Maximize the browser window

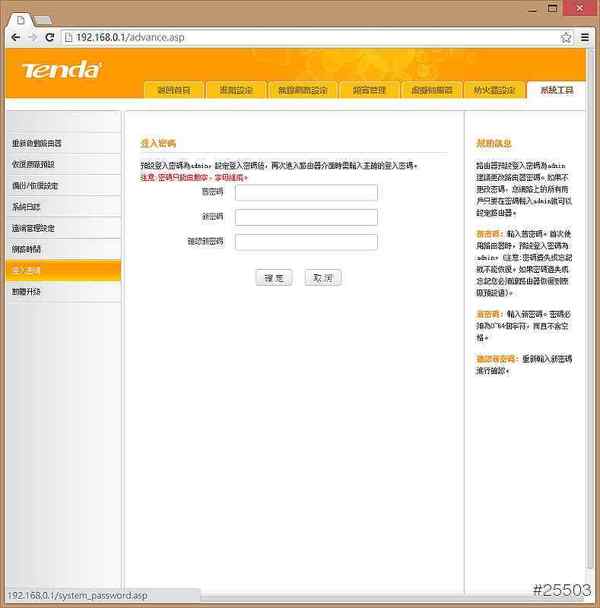(552, 8)
